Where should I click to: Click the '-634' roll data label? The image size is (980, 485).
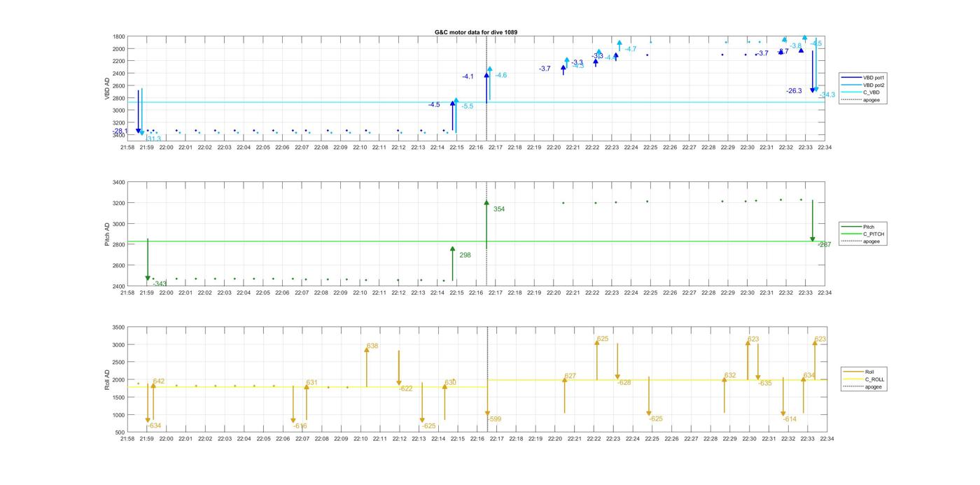[154, 426]
